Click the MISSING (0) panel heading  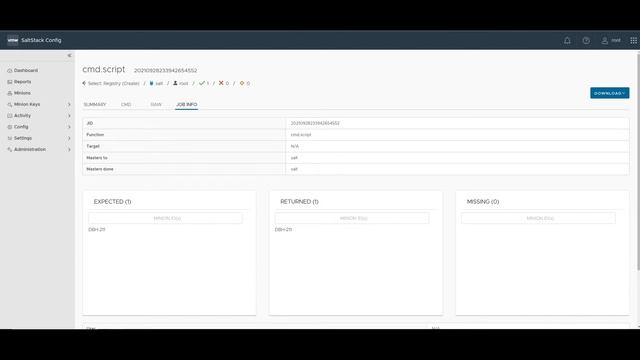(483, 202)
